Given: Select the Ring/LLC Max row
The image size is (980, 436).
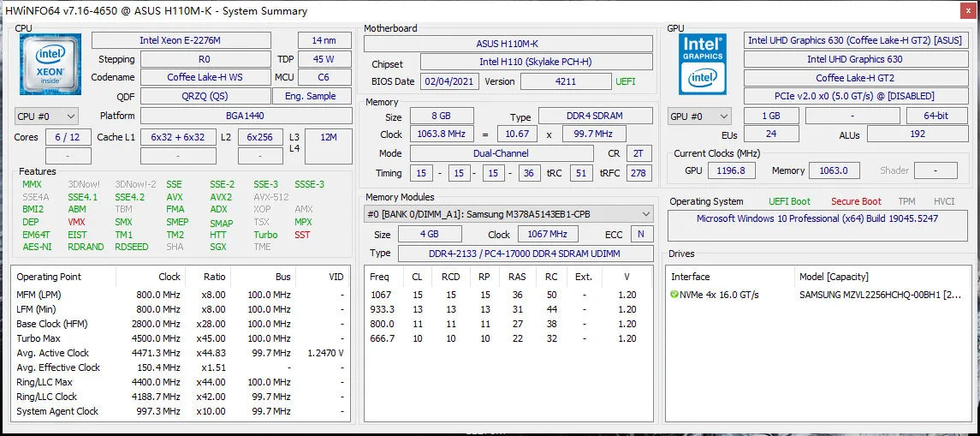Looking at the screenshot, I should (181, 382).
